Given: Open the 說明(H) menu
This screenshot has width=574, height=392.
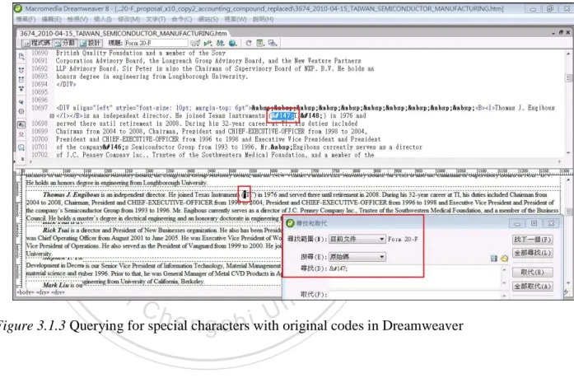Looking at the screenshot, I should [263, 19].
